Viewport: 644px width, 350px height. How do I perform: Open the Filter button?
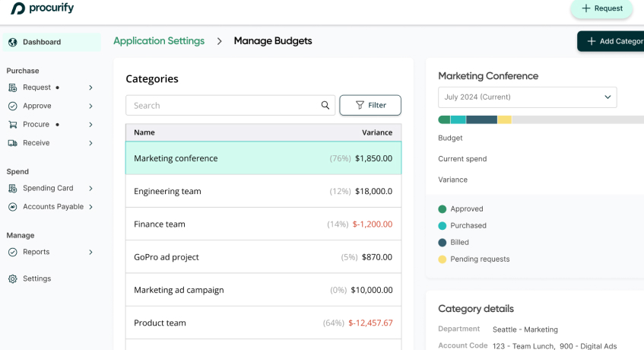pyautogui.click(x=370, y=105)
